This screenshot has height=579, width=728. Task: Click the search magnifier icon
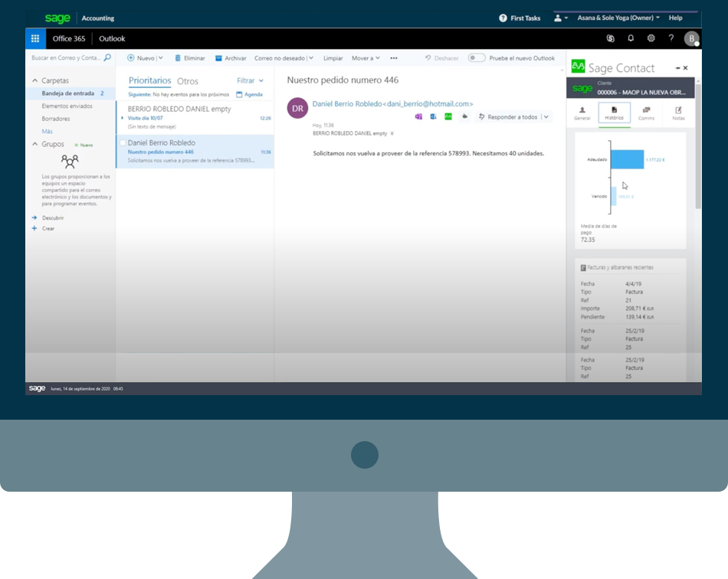point(107,57)
